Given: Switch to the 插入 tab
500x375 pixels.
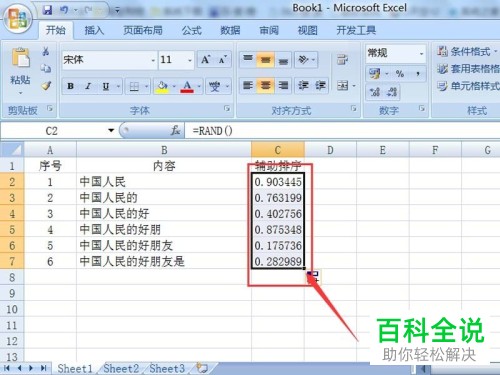Looking at the screenshot, I should coord(94,30).
